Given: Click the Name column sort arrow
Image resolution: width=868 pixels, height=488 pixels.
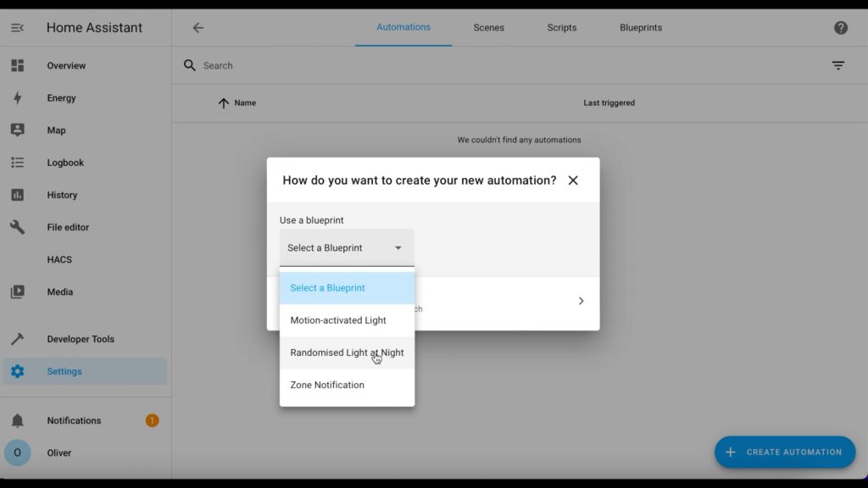Looking at the screenshot, I should (x=223, y=103).
